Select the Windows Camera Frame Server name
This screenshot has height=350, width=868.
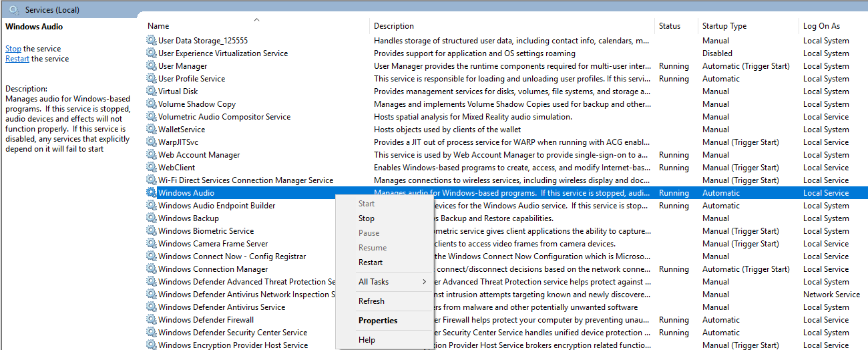pyautogui.click(x=213, y=244)
